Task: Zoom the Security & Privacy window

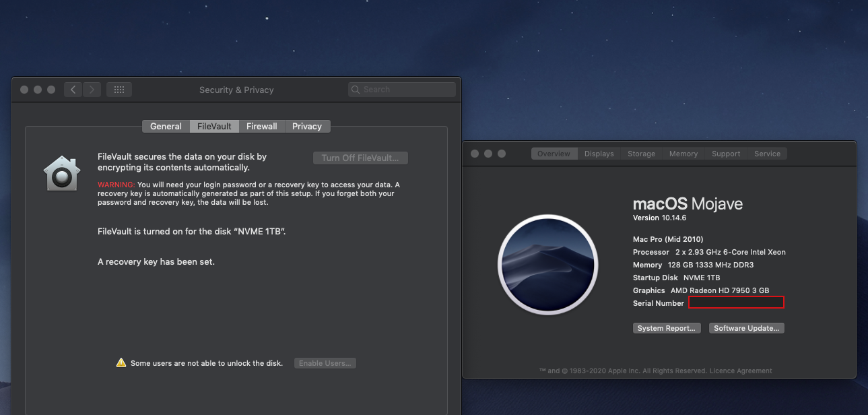Action: (51, 90)
